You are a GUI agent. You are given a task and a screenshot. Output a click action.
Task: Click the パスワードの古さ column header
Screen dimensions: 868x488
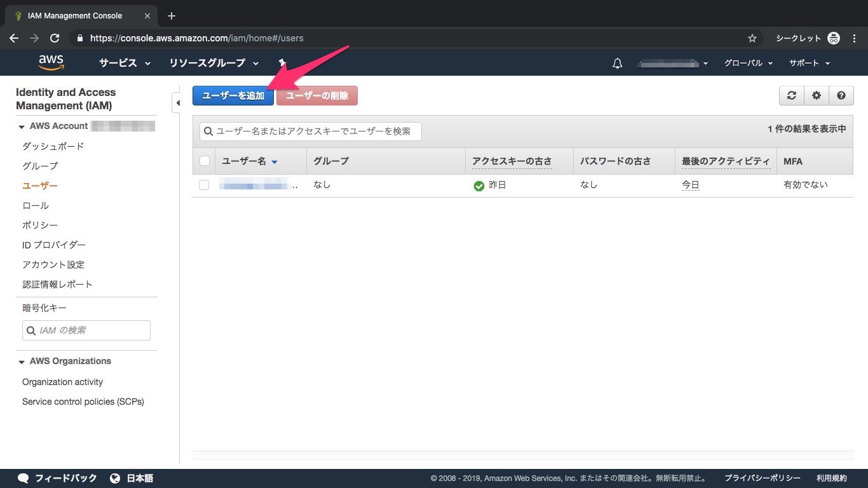pos(616,161)
